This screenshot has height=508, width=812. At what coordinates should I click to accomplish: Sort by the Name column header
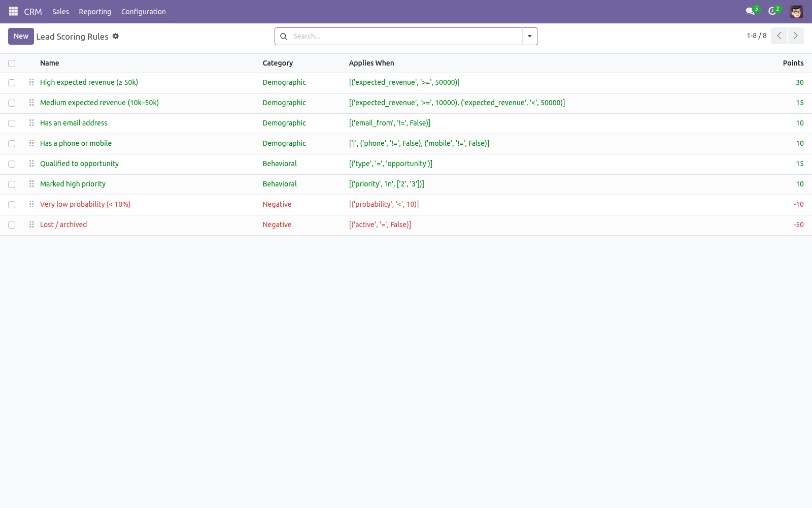tap(50, 63)
